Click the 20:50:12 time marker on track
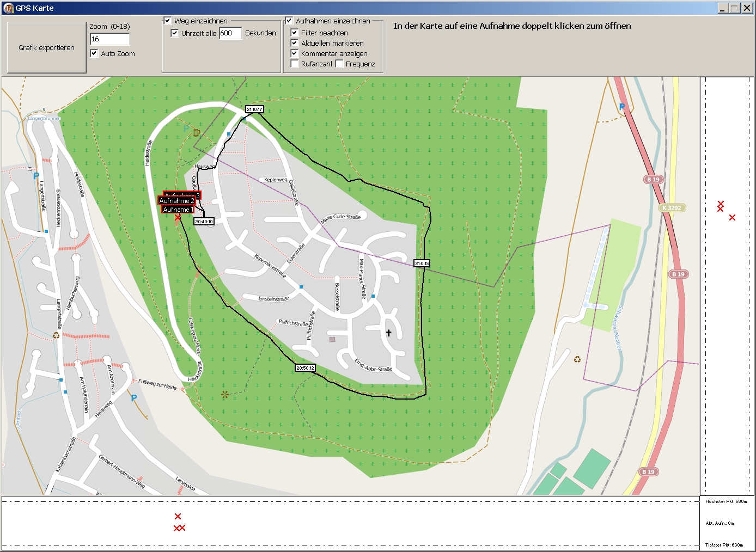This screenshot has width=756, height=552. click(305, 368)
